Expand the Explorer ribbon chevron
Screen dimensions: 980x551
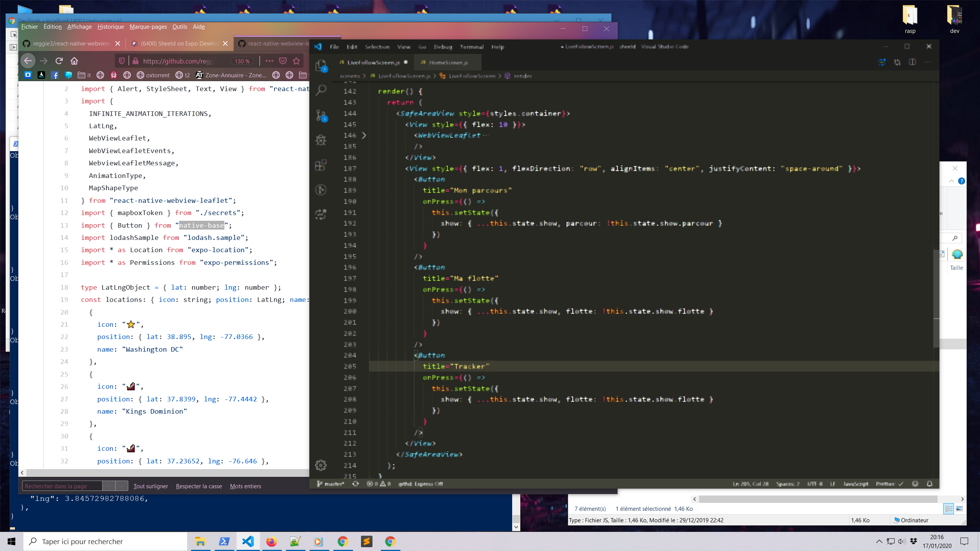point(952,181)
